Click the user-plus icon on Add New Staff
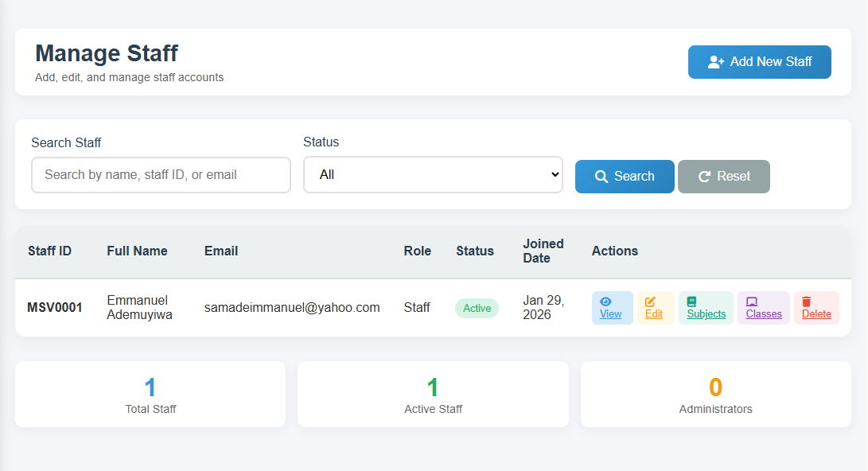The width and height of the screenshot is (868, 471). [x=715, y=62]
